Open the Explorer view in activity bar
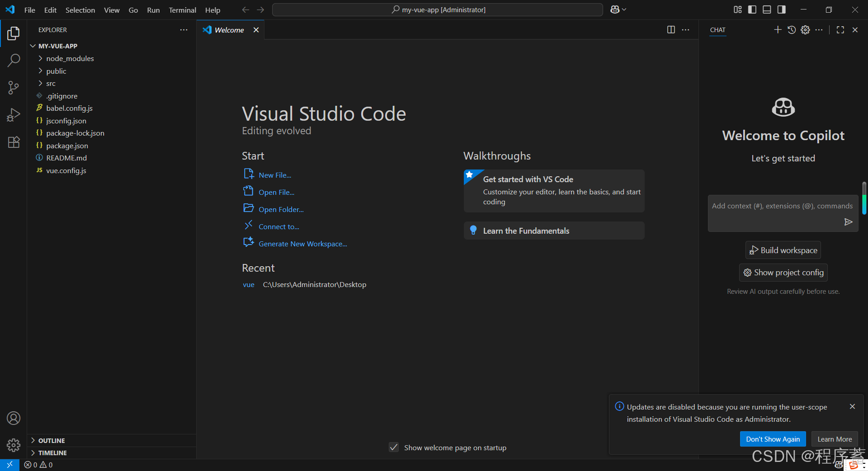This screenshot has width=868, height=471. [14, 33]
